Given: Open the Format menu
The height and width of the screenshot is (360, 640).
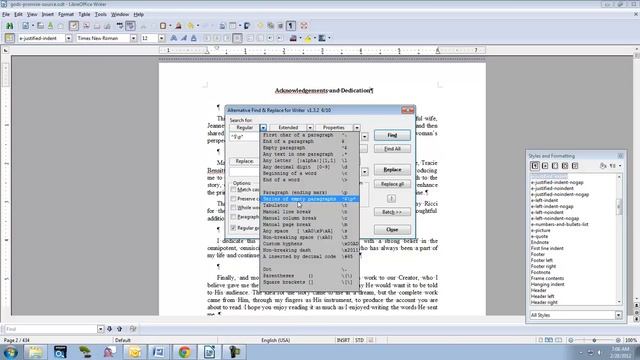Looking at the screenshot, I should click(66, 14).
